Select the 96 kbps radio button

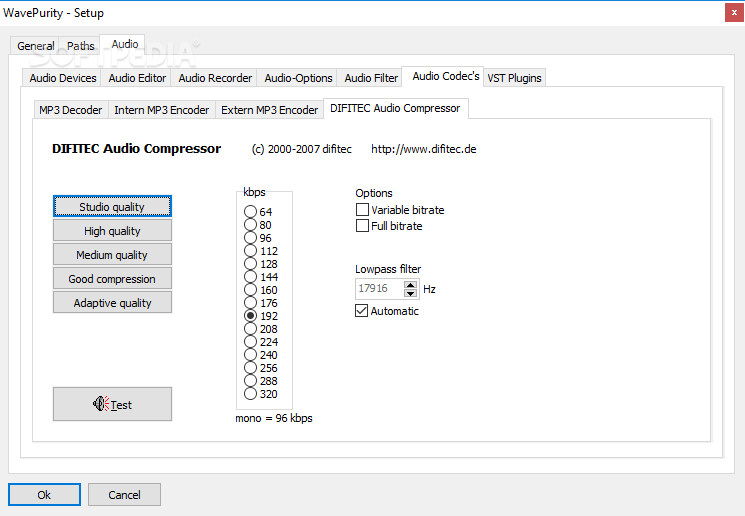(x=250, y=238)
